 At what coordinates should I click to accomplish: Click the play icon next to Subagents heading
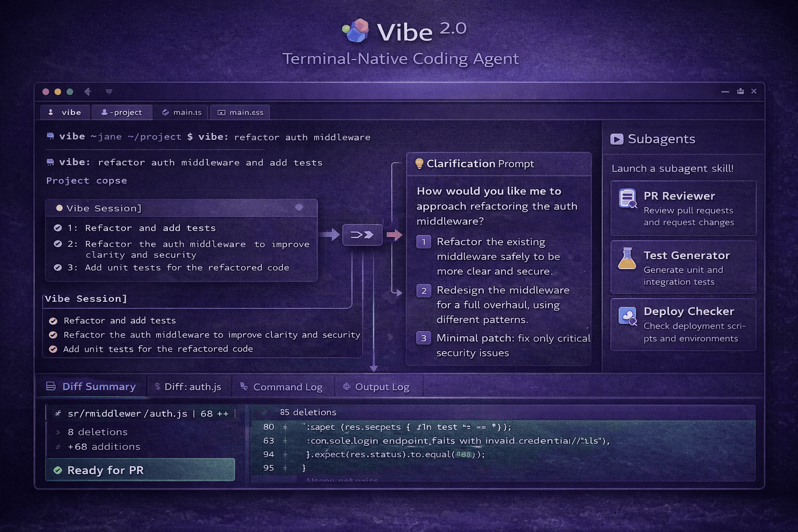pyautogui.click(x=616, y=139)
